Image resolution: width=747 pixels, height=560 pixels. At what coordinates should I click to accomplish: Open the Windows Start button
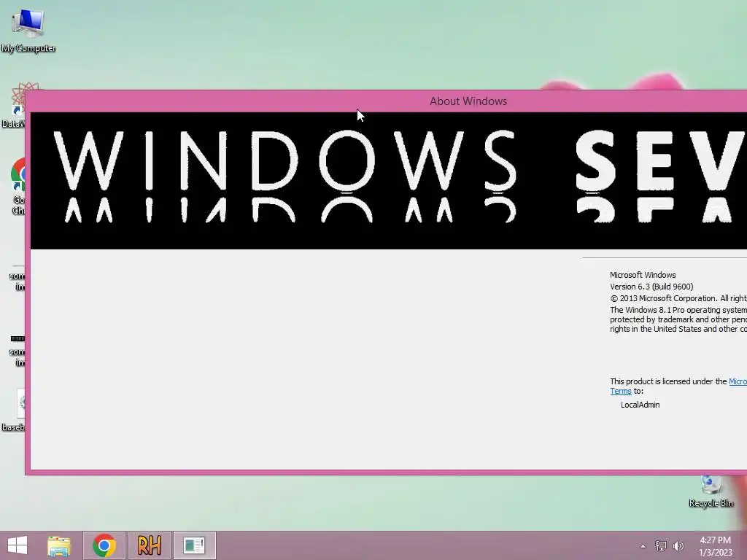18,545
